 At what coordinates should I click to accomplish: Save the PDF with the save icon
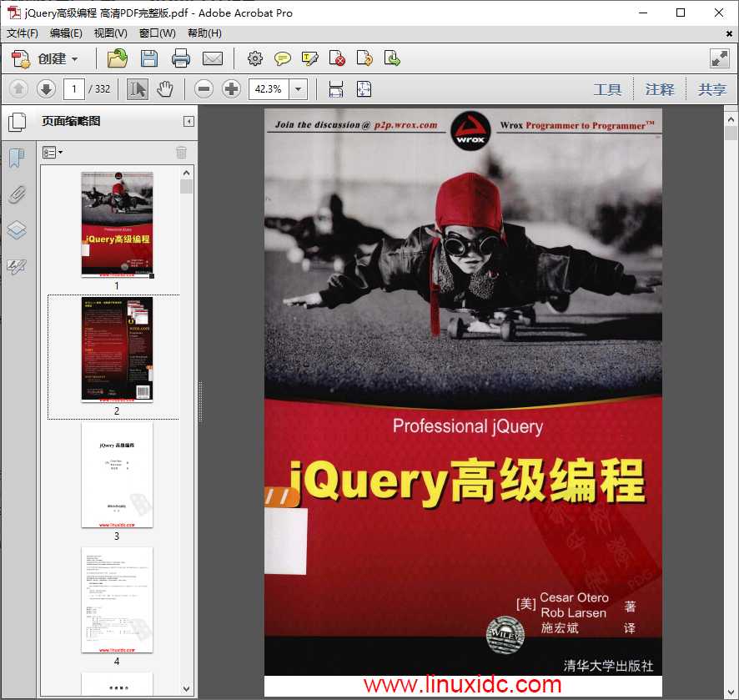coord(149,58)
